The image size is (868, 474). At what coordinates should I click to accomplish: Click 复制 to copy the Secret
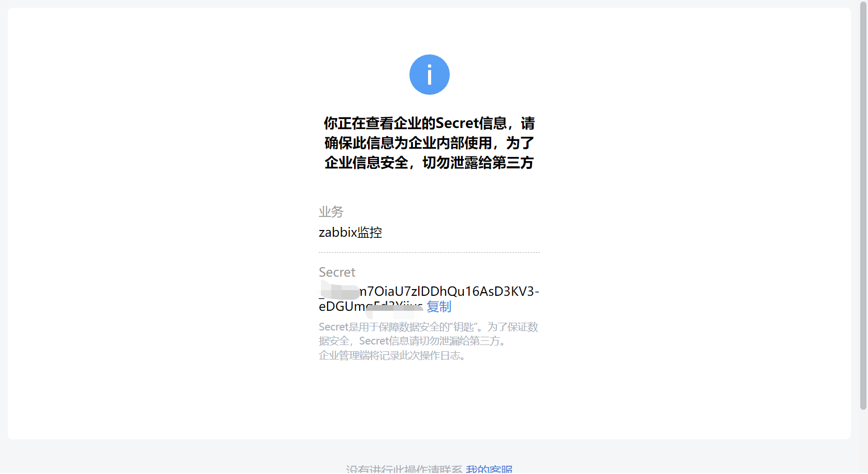tap(438, 307)
